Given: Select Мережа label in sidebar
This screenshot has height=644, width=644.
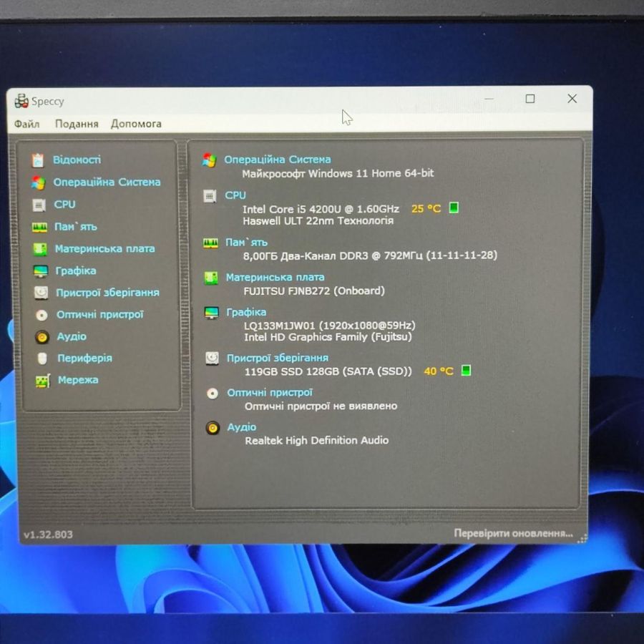Looking at the screenshot, I should pos(78,380).
